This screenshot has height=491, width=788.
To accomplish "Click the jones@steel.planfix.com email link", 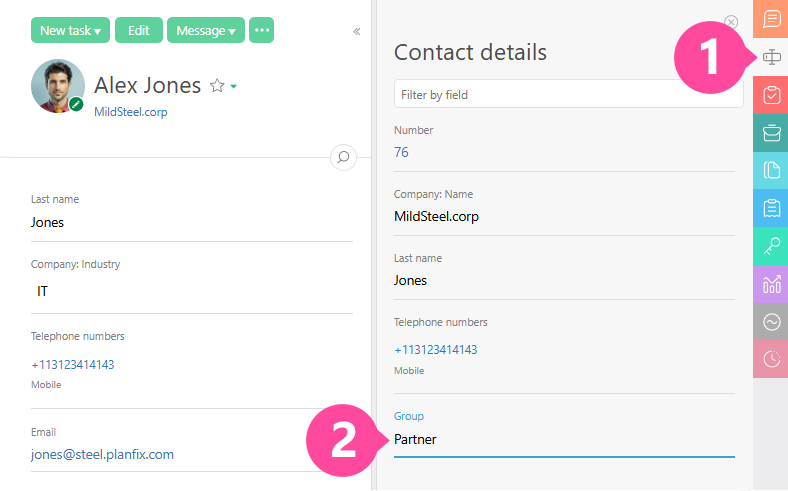I will (x=102, y=454).
